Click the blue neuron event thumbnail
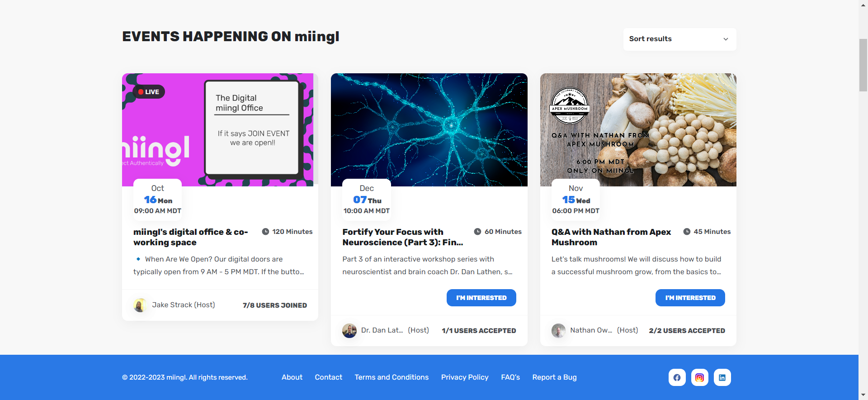 click(429, 130)
